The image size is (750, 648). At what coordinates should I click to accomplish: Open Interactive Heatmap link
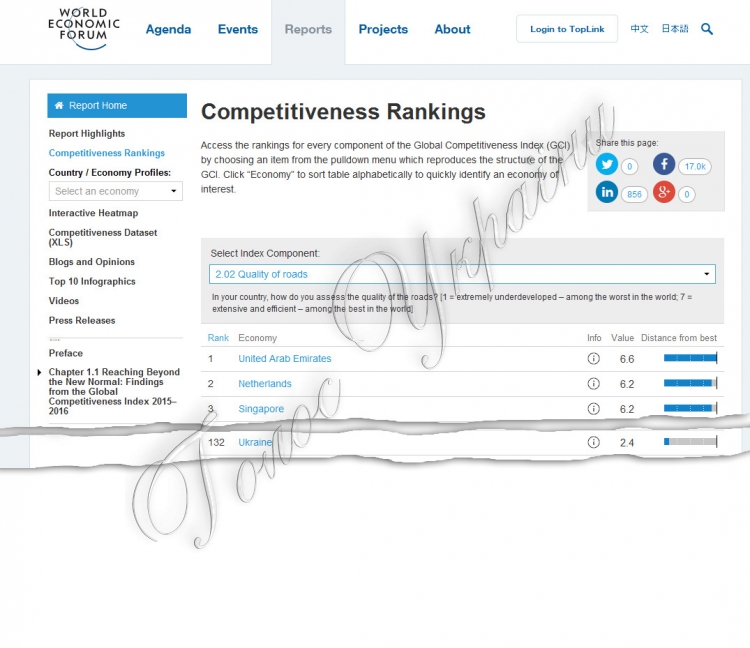tap(93, 213)
